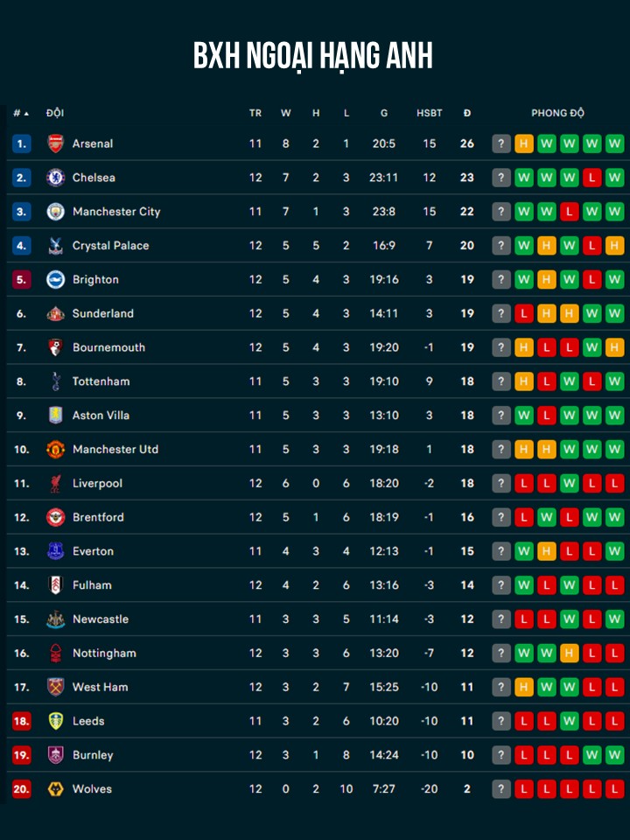
Task: Open the Crystal Palace team name link
Action: point(110,246)
